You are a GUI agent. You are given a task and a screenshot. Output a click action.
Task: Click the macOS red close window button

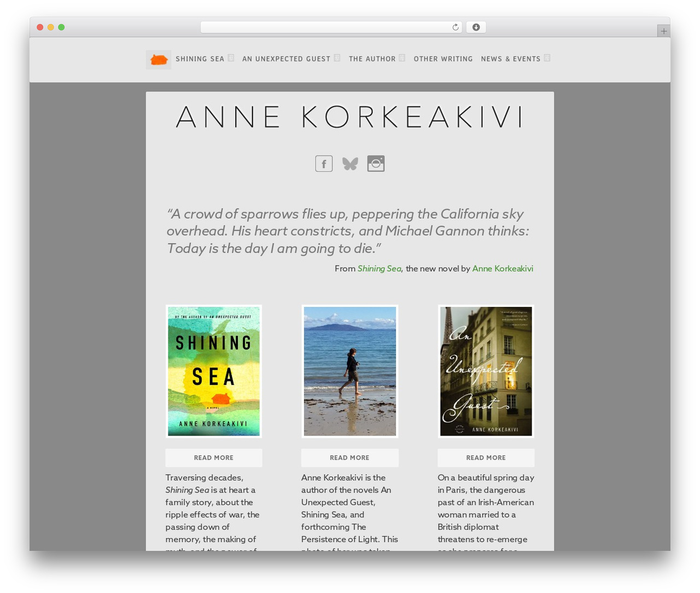[40, 27]
